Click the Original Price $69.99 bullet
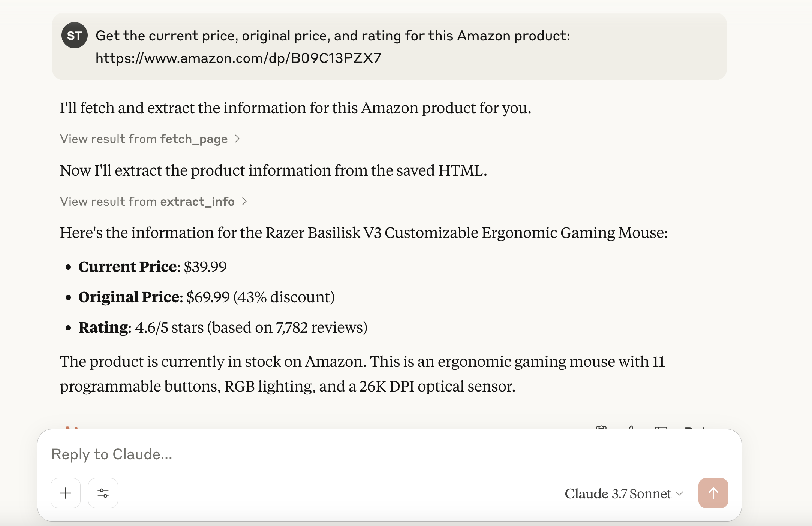 click(206, 297)
